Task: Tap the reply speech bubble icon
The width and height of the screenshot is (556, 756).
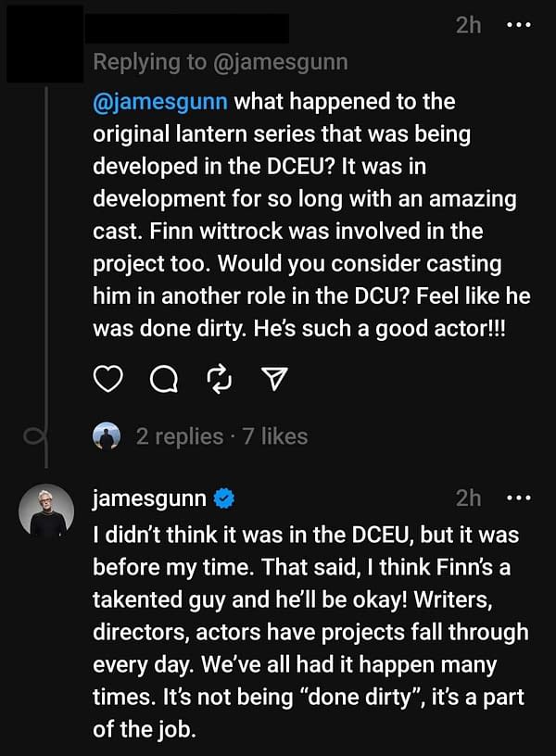Action: [163, 378]
